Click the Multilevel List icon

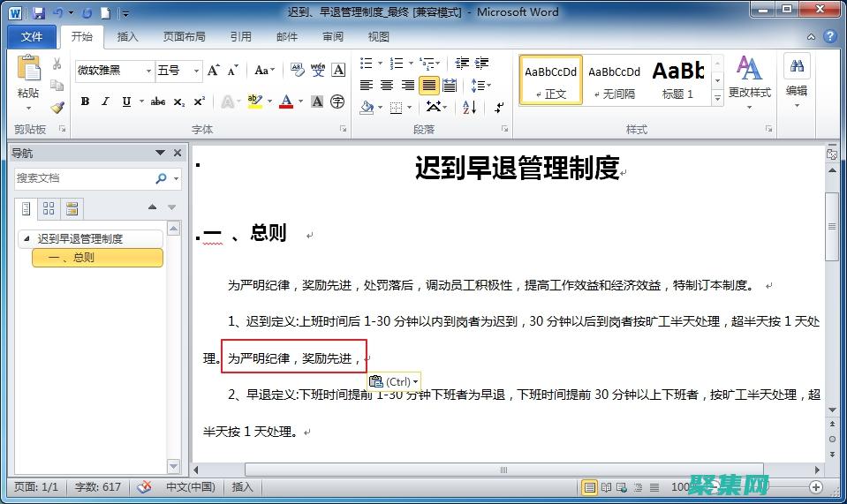point(427,64)
